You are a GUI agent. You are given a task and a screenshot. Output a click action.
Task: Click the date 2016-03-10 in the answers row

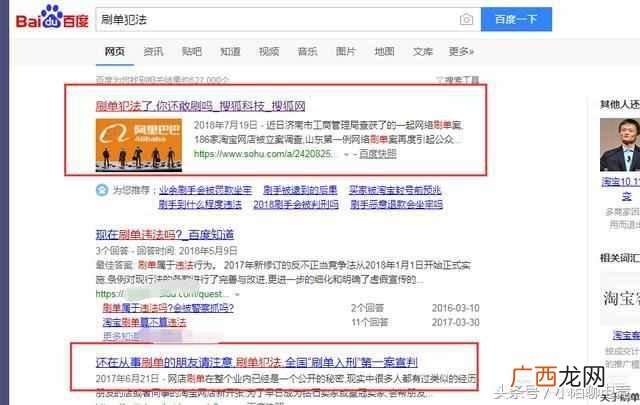pyautogui.click(x=456, y=308)
